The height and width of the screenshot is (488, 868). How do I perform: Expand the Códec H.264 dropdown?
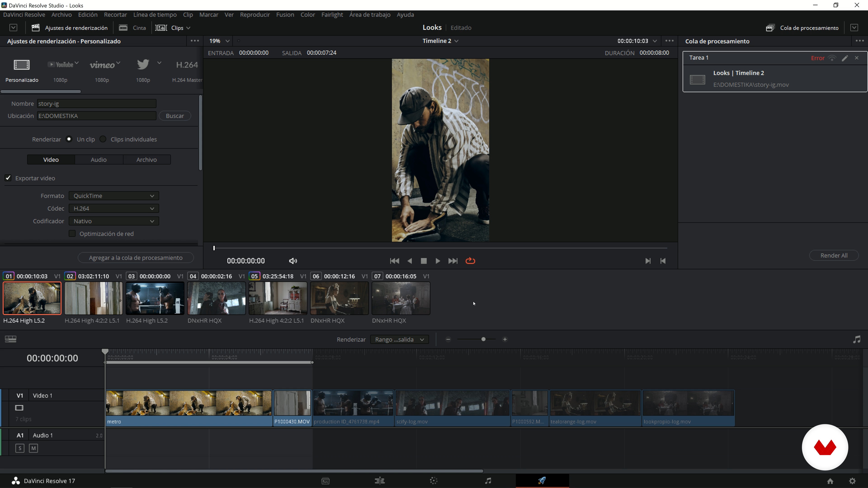113,209
